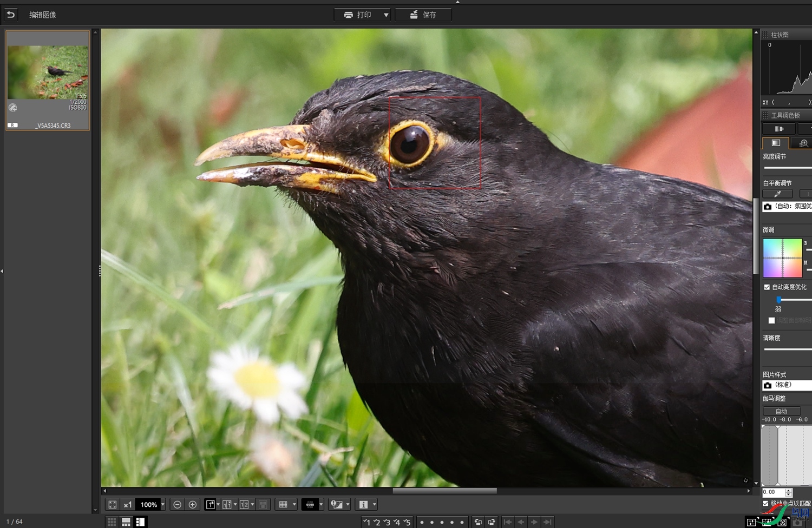812x528 pixels.
Task: Rotate image right in bottom bar
Action: [x=492, y=522]
